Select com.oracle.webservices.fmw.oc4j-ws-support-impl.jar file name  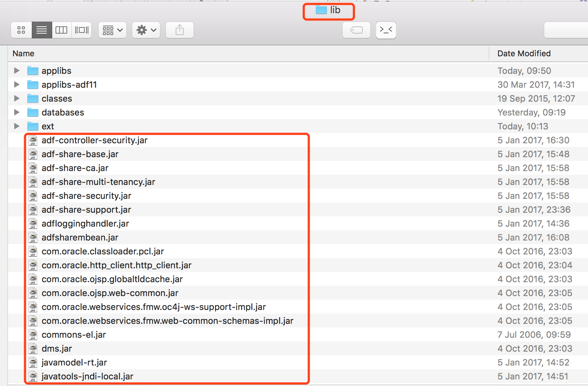coord(154,307)
